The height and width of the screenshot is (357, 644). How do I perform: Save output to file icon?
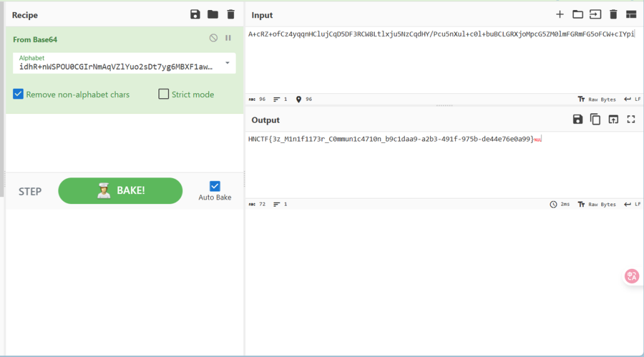tap(578, 119)
